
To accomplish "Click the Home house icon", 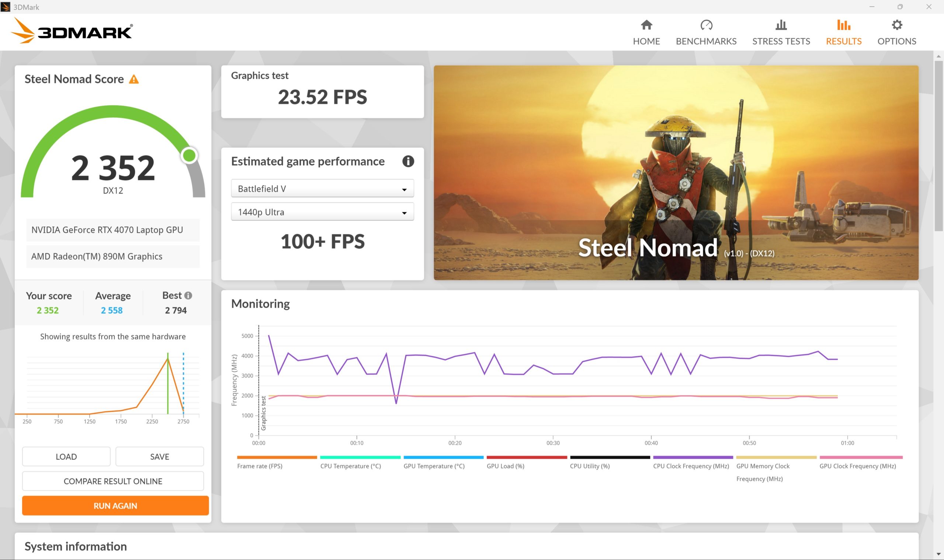I will (646, 25).
